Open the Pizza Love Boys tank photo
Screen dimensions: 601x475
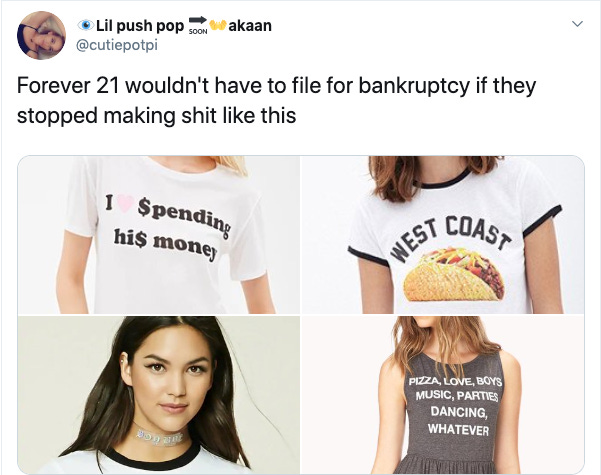tap(443, 395)
